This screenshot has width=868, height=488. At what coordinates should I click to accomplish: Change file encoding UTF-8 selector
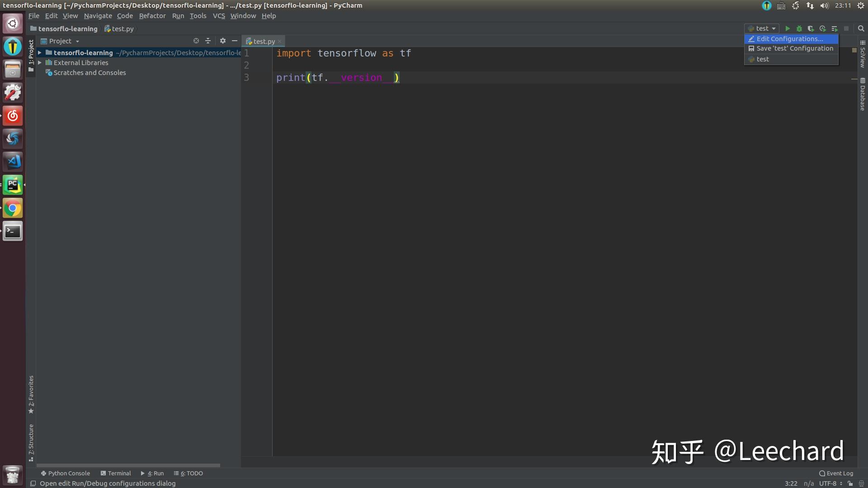[x=830, y=483]
